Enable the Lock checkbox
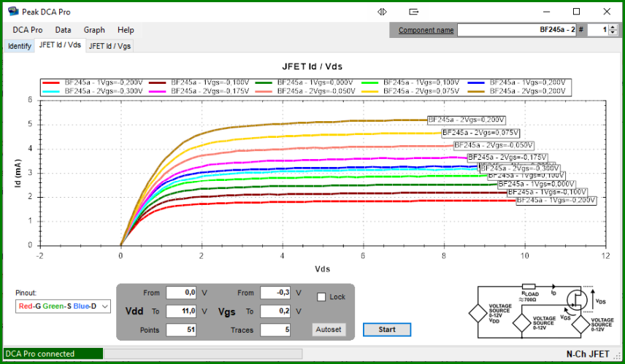This screenshot has height=364, width=625. pos(321,297)
